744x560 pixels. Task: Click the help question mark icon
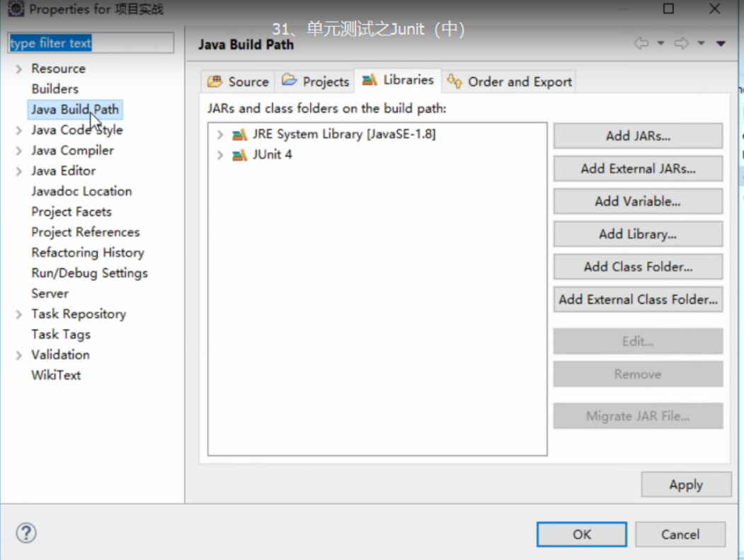click(x=26, y=533)
